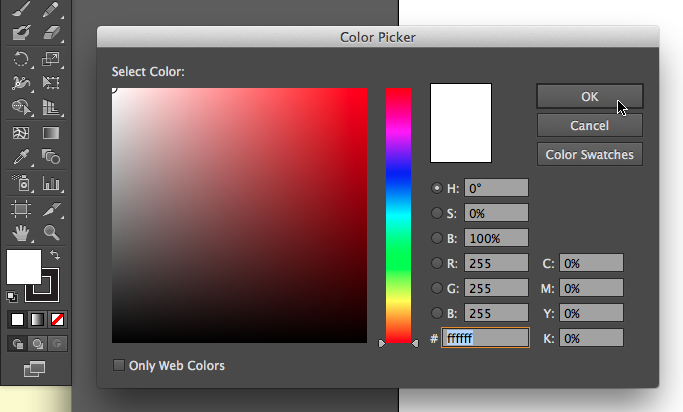Select the Shape Builder tool
Screen dimensions: 683x412
click(20, 107)
